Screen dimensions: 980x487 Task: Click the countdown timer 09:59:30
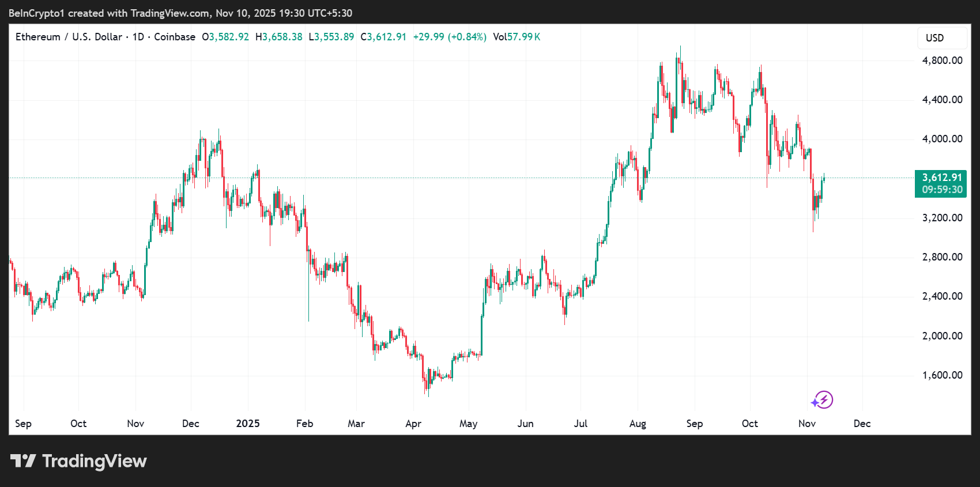tap(941, 190)
